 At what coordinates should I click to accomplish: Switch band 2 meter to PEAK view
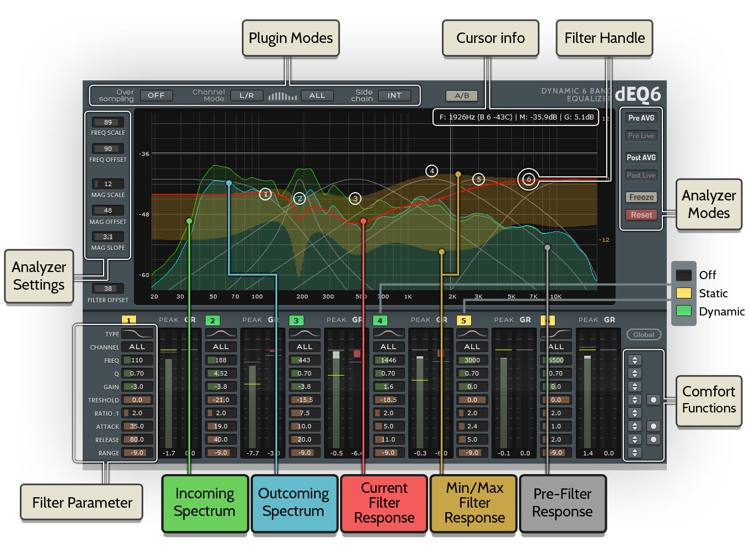pos(252,319)
